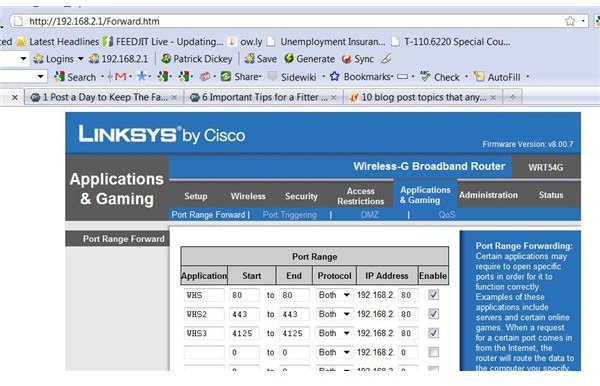Go to the DMZ sub-page
This screenshot has height=386, width=600.
[369, 215]
